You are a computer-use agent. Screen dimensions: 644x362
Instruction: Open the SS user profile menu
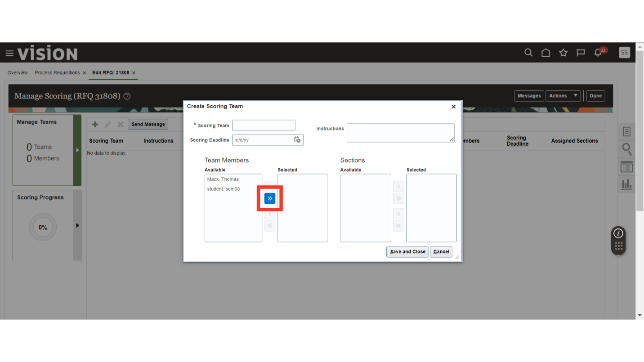(x=624, y=53)
